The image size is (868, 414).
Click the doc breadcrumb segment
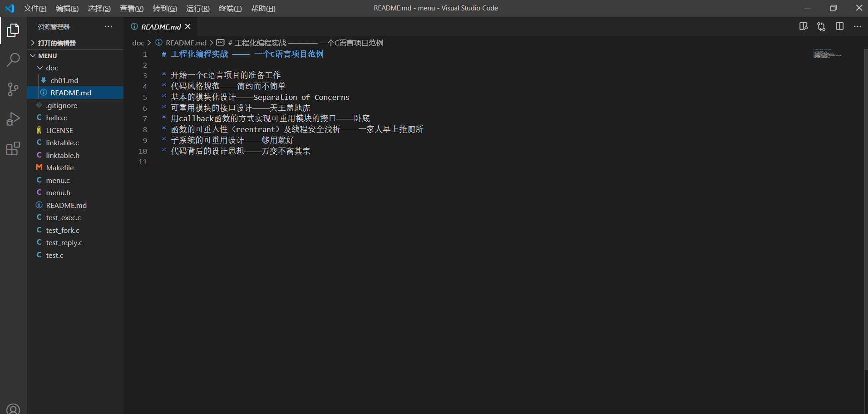pos(138,43)
